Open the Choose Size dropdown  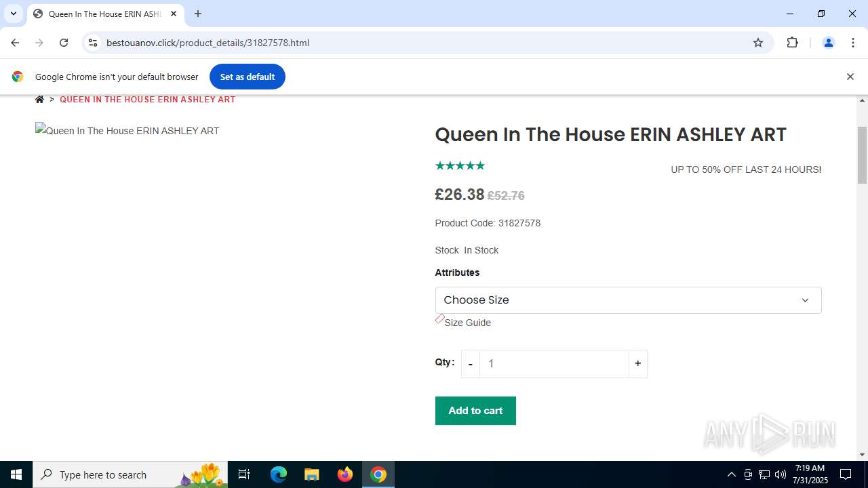(628, 300)
